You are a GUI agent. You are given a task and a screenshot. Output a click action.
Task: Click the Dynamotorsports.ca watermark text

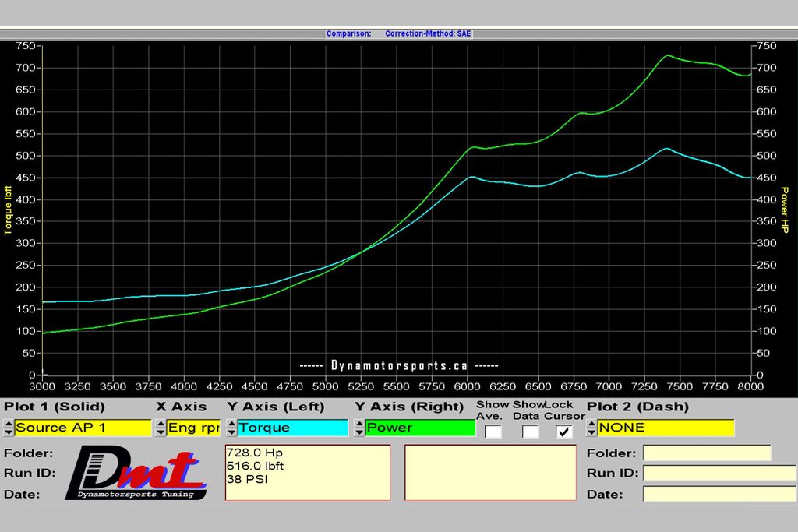point(399,365)
